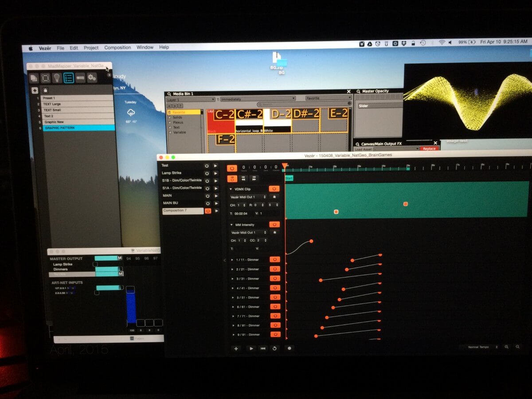This screenshot has height=399, width=532.
Task: Disable the VDMX Clip track power toggle
Action: pyautogui.click(x=274, y=189)
